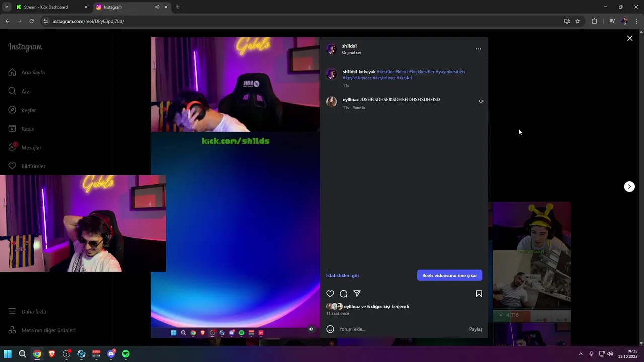Screen dimensions: 644x362
Task: Open the Extensions puzzle icon
Action: click(x=595, y=21)
